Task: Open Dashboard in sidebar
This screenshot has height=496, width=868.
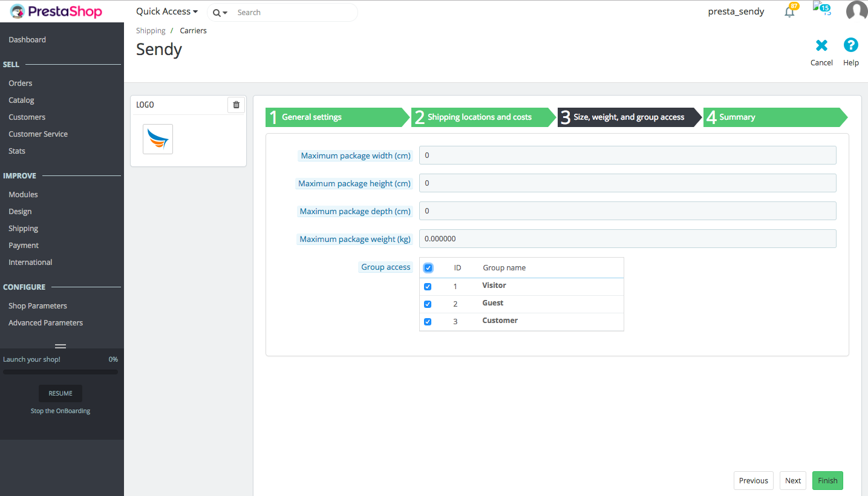Action: 27,39
